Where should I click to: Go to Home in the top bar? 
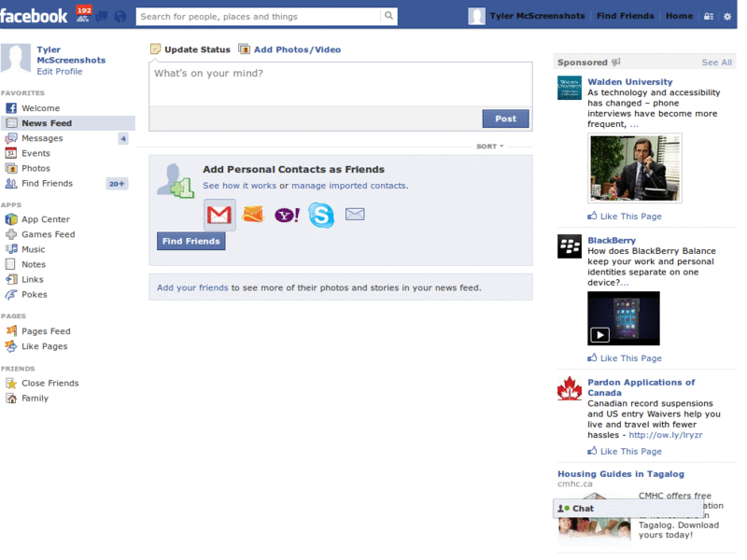pos(680,16)
